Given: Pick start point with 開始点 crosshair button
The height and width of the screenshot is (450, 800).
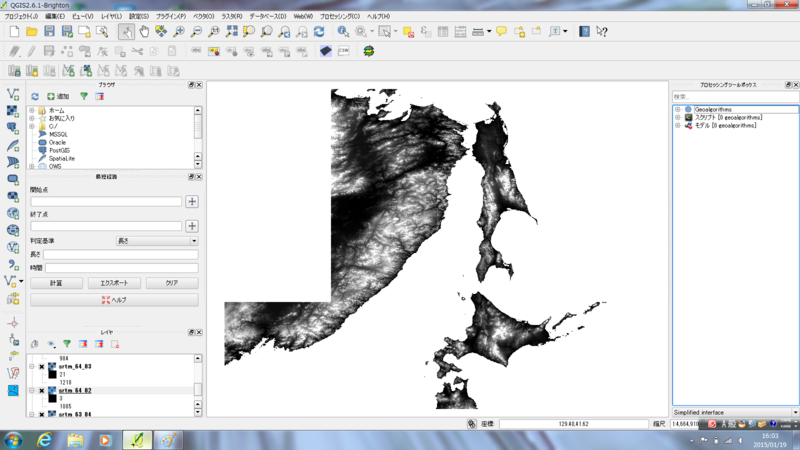Looking at the screenshot, I should [192, 202].
